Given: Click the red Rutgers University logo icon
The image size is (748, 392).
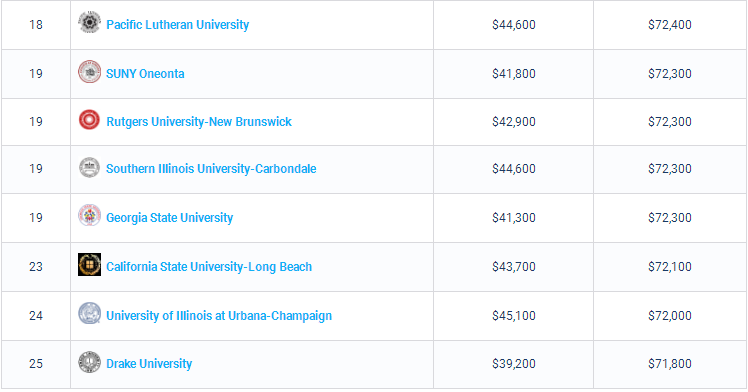Looking at the screenshot, I should [89, 120].
